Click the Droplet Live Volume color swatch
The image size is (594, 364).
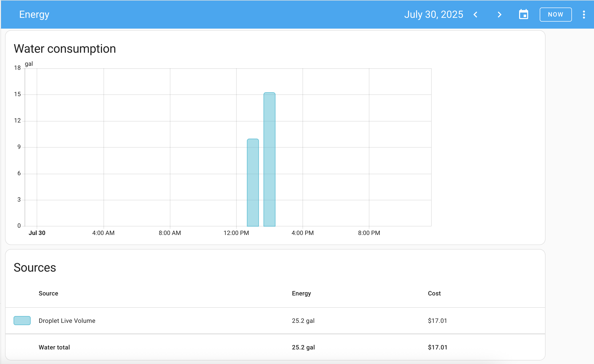[x=22, y=321]
